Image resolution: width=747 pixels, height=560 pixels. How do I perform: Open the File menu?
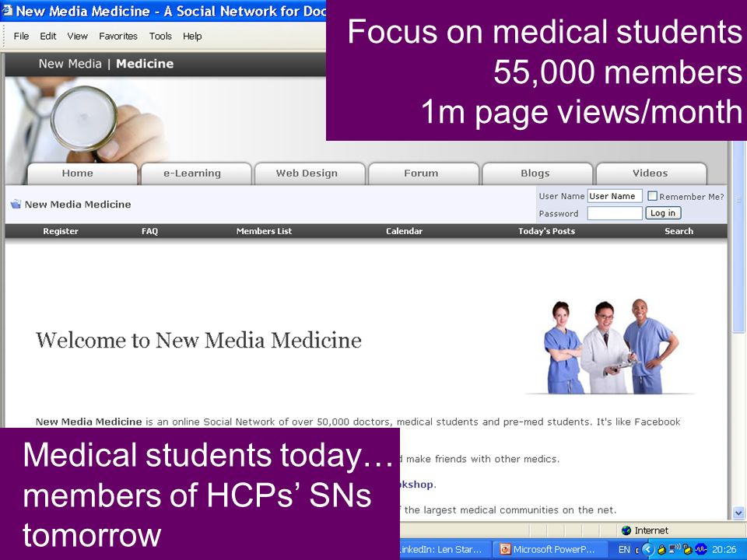point(21,37)
